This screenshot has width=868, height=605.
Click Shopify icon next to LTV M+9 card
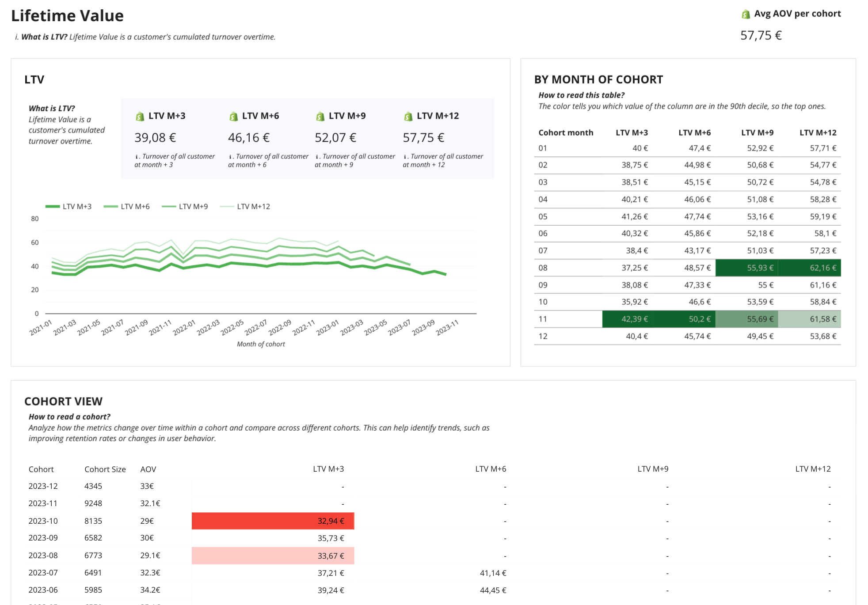320,116
